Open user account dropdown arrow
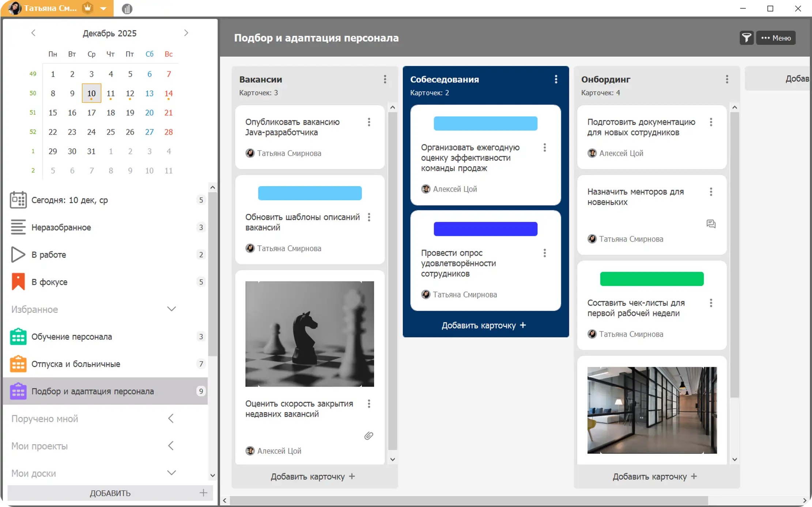 pyautogui.click(x=103, y=8)
